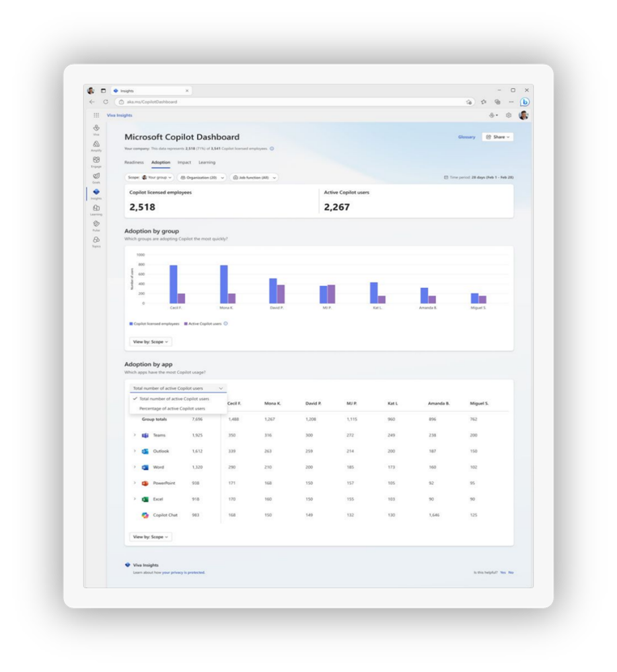The height and width of the screenshot is (672, 617).
Task: Open the browser favorites star icon
Action: pos(484,102)
